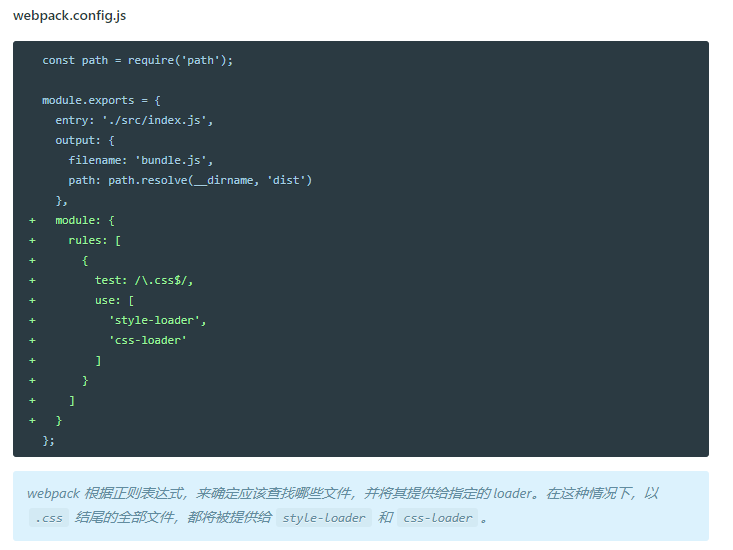Viewport: 733px width, 550px height.
Task: Click the const path require line
Action: 137,60
